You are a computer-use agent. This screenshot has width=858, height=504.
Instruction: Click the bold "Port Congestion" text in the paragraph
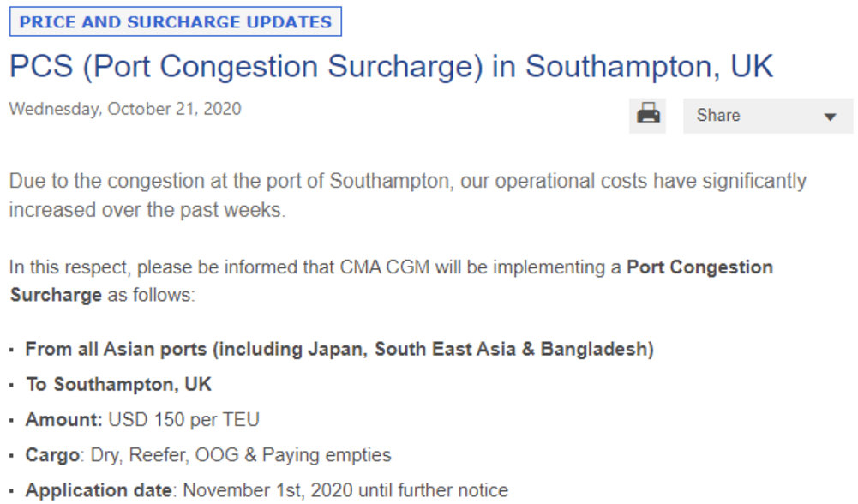pos(699,267)
